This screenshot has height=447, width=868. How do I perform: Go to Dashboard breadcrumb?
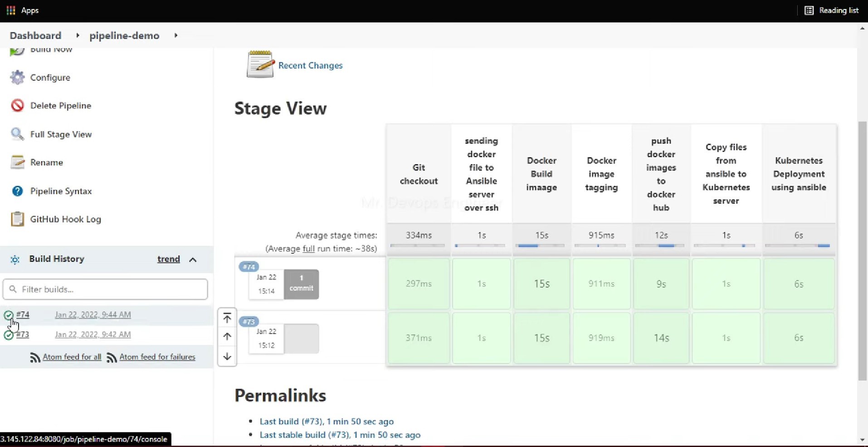tap(35, 35)
